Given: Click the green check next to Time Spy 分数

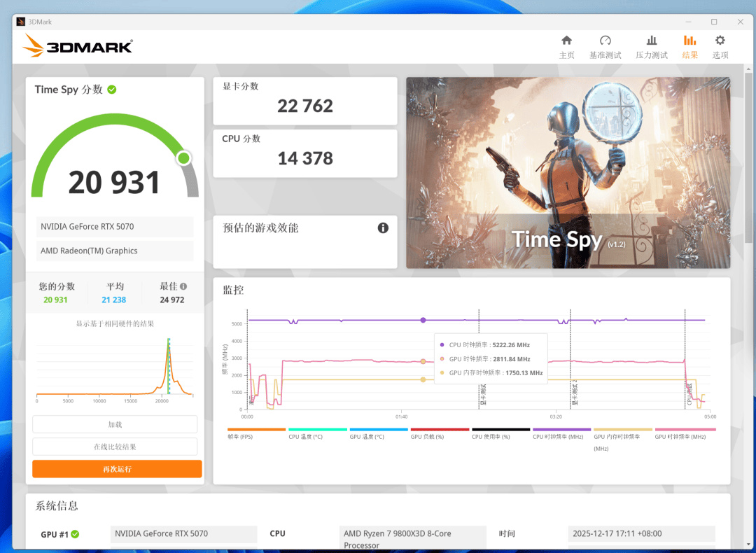Looking at the screenshot, I should point(112,90).
